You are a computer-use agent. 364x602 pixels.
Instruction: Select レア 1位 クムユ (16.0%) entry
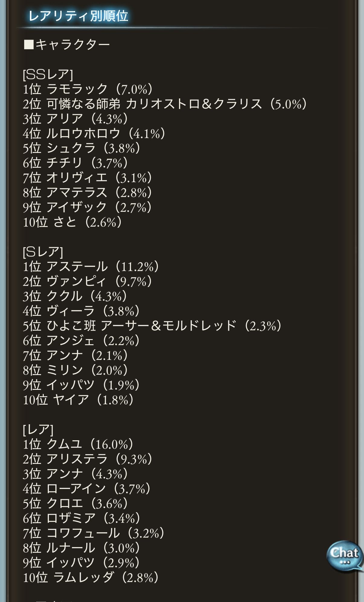tap(78, 444)
